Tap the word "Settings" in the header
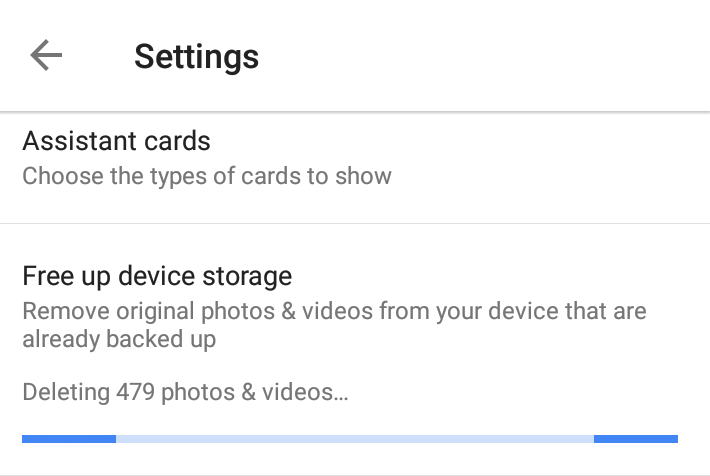 [x=196, y=56]
